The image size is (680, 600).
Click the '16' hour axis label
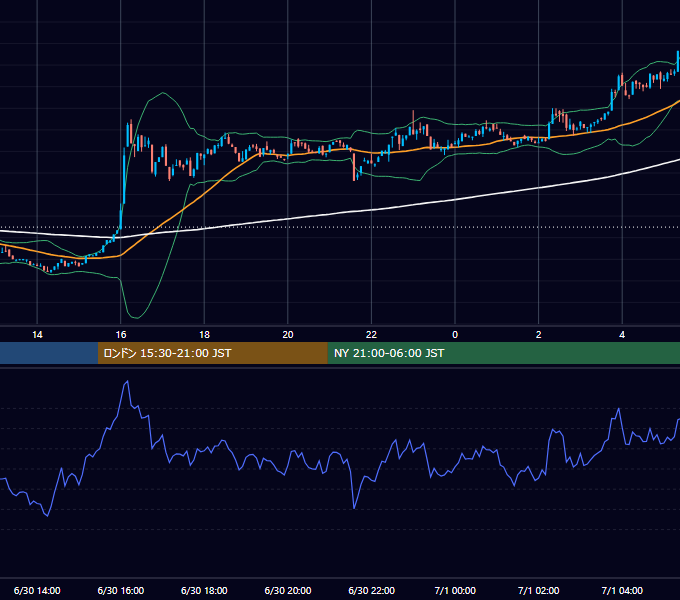[x=121, y=335]
